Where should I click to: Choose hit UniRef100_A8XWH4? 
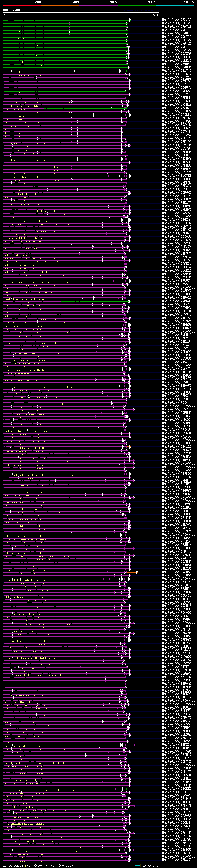coord(177,423)
